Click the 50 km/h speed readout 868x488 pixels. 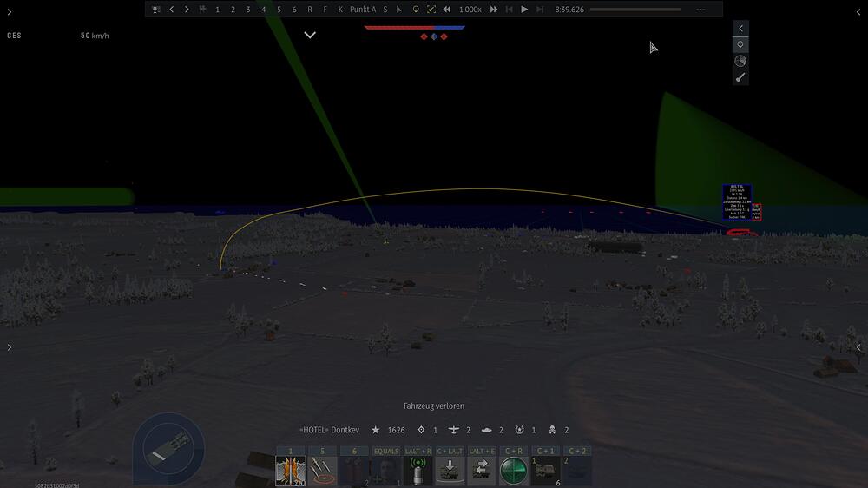coord(95,36)
